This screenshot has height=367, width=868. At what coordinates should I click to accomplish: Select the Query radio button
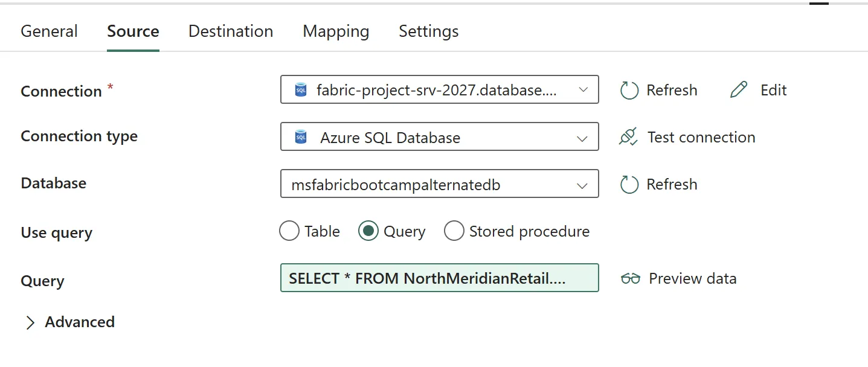[x=368, y=231]
